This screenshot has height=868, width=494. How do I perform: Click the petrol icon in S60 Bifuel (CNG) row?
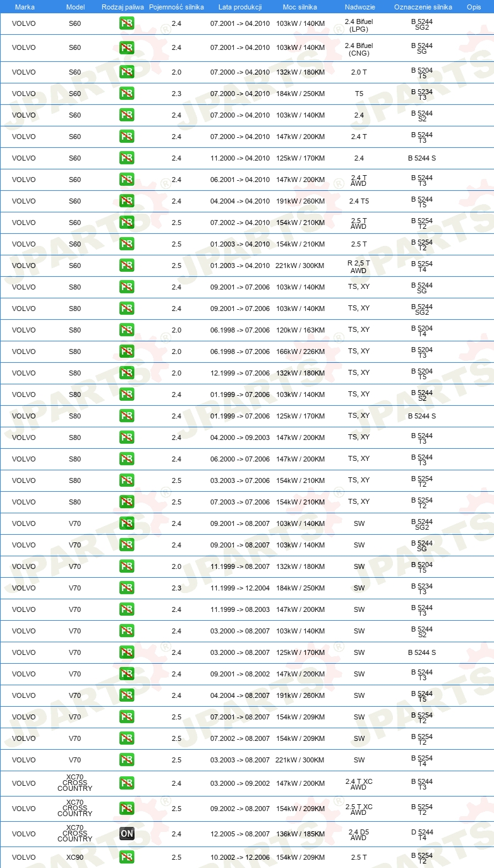[x=127, y=48]
